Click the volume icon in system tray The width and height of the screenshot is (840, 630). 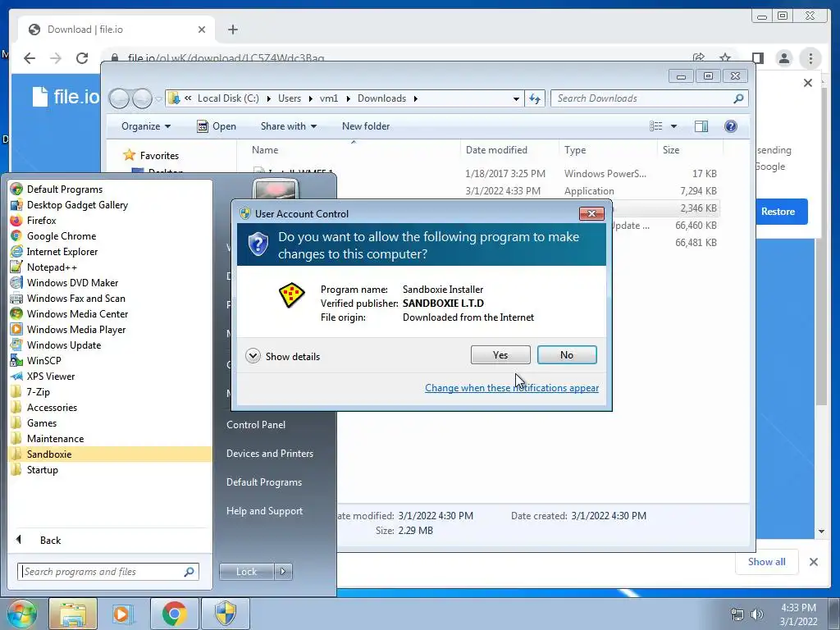757,614
